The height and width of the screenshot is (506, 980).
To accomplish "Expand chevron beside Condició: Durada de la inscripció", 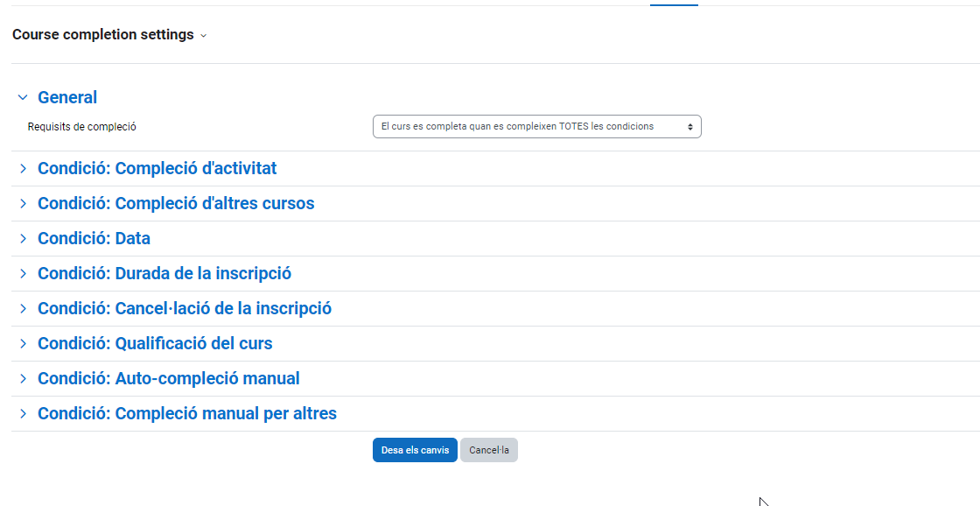I will click(23, 273).
